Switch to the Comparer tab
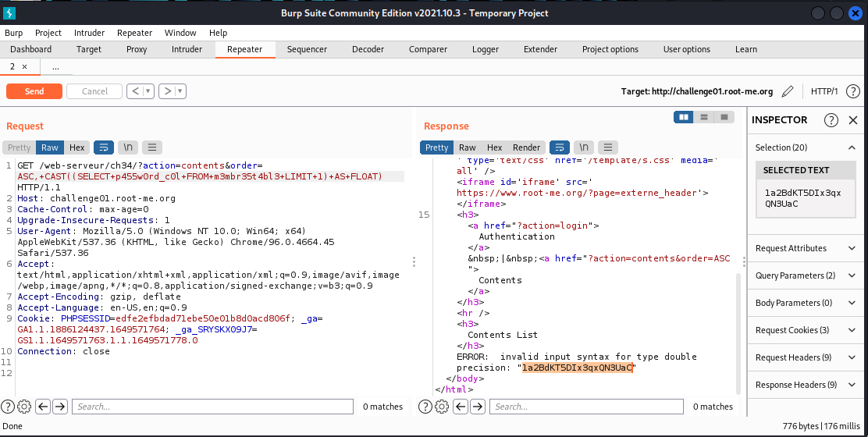Screen dimensions: 868x437 point(428,49)
